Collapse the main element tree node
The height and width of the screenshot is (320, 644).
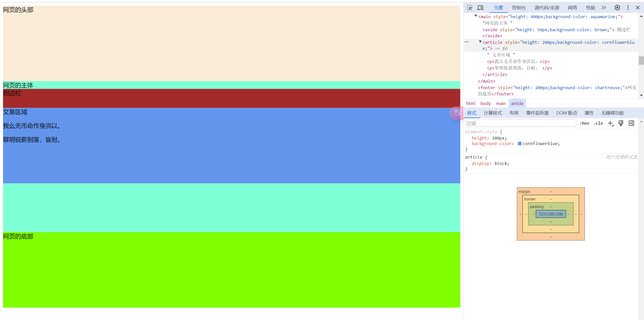476,16
